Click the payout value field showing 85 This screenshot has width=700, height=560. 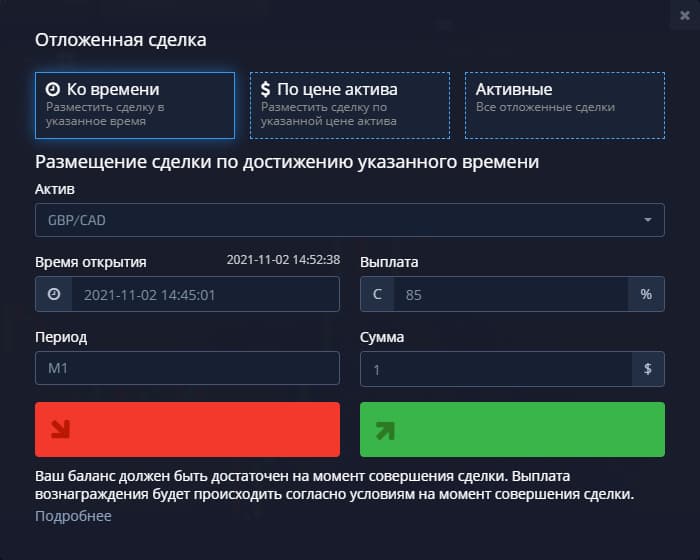click(x=510, y=295)
